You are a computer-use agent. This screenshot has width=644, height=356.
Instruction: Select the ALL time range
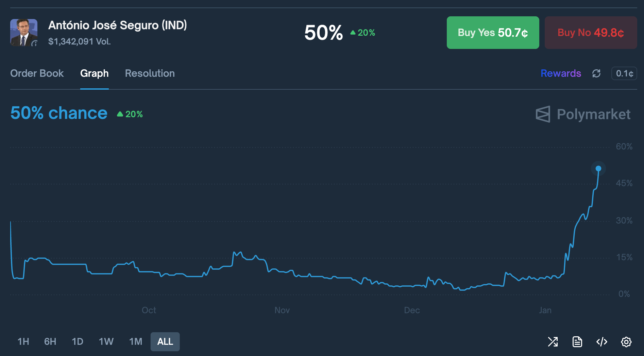pyautogui.click(x=165, y=341)
